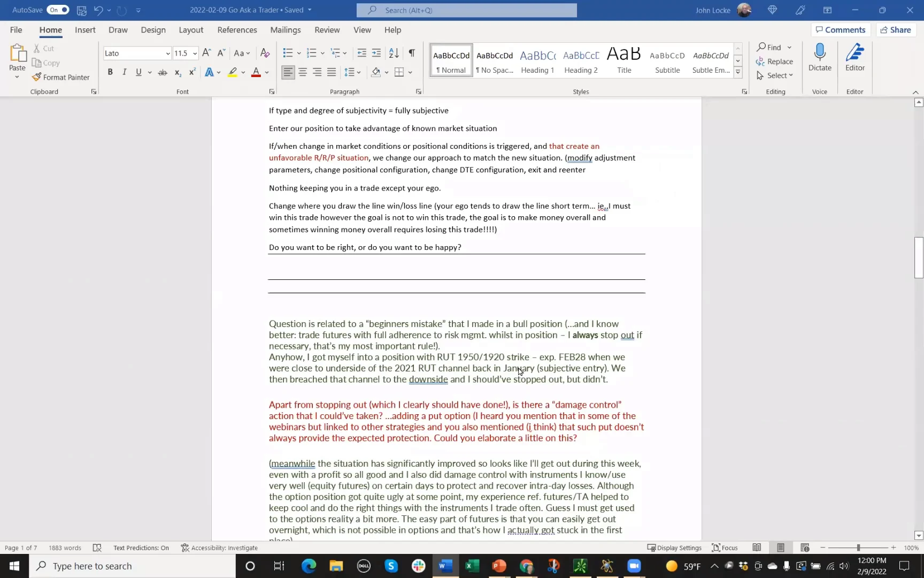The height and width of the screenshot is (578, 924).
Task: Open the File tab
Action: tap(16, 30)
